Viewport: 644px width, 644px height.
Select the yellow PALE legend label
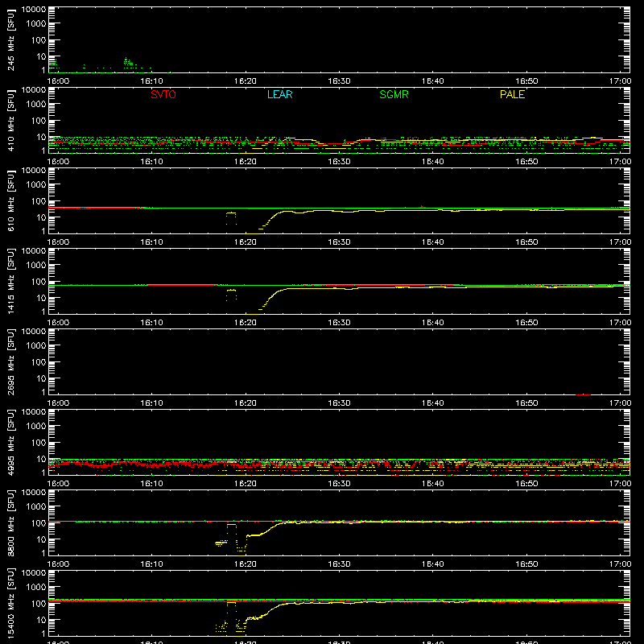click(512, 94)
